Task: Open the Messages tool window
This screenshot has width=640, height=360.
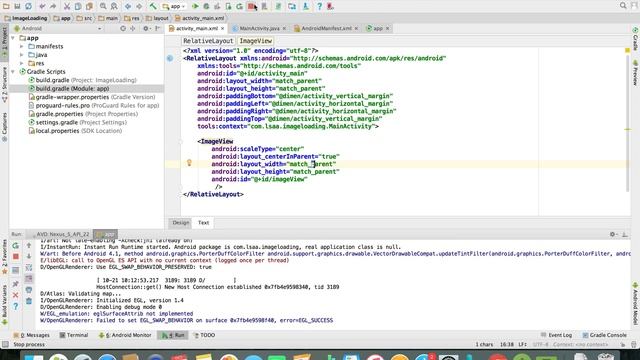Action: pyautogui.click(x=31, y=335)
